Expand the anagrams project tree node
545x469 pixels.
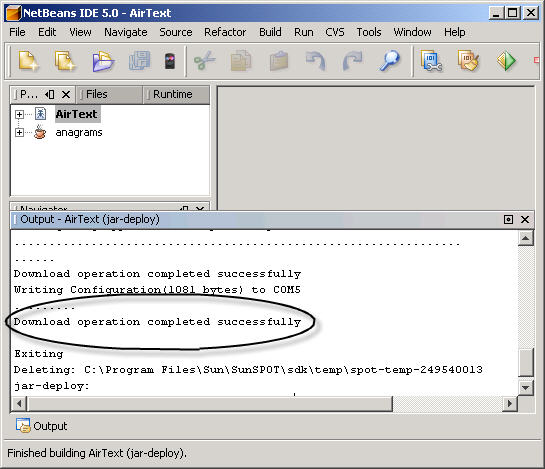point(19,132)
